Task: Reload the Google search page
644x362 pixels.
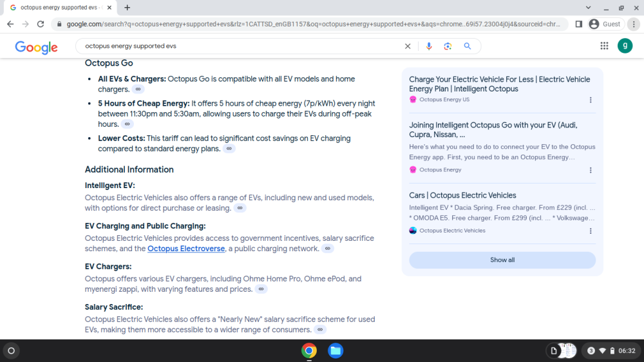Action: coord(40,24)
